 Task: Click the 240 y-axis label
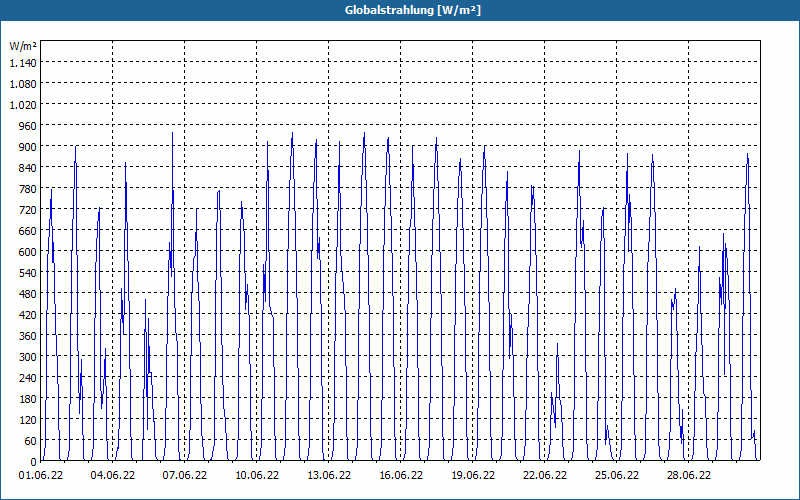tap(28, 378)
